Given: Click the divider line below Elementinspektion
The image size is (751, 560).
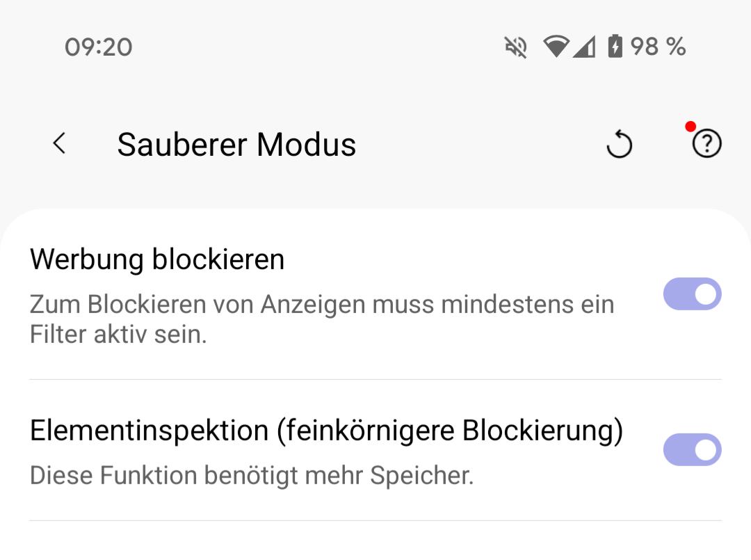Looking at the screenshot, I should [375, 520].
